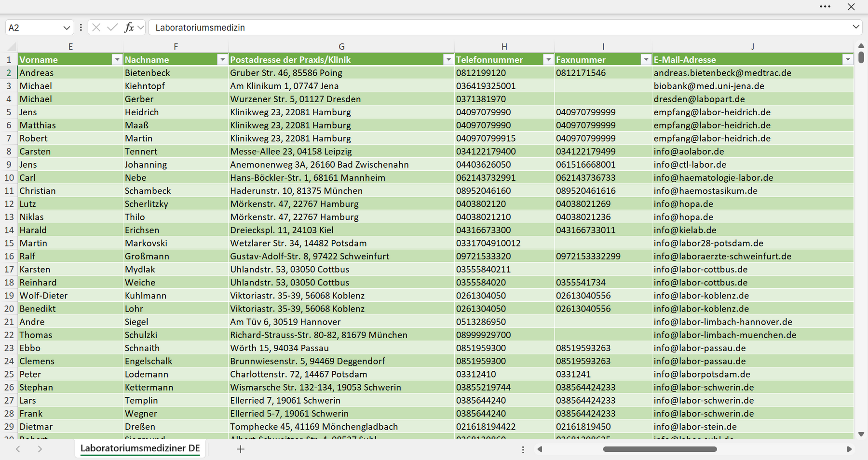
Task: Add a new sheet with plus icon
Action: (x=241, y=449)
